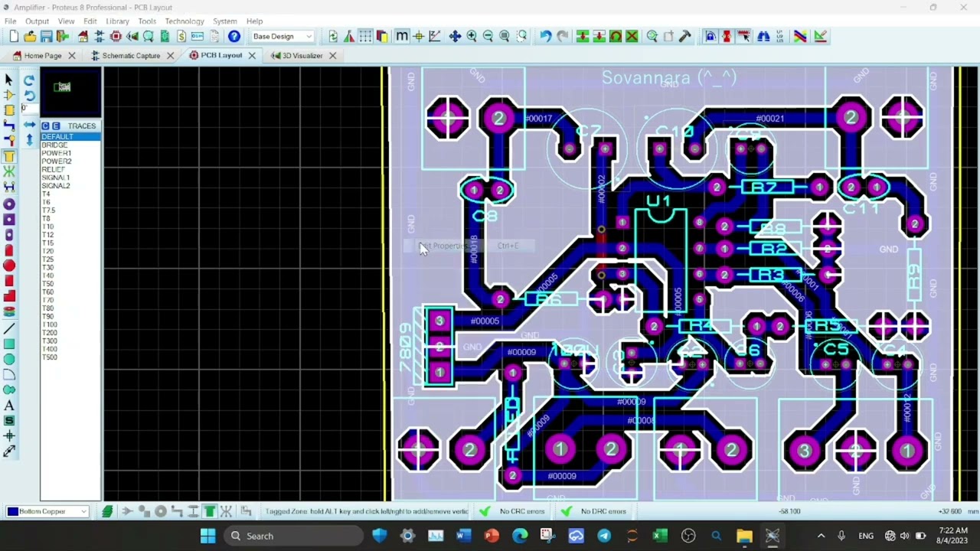
Task: Select the Round Through-hole Pad tool
Action: point(9,204)
